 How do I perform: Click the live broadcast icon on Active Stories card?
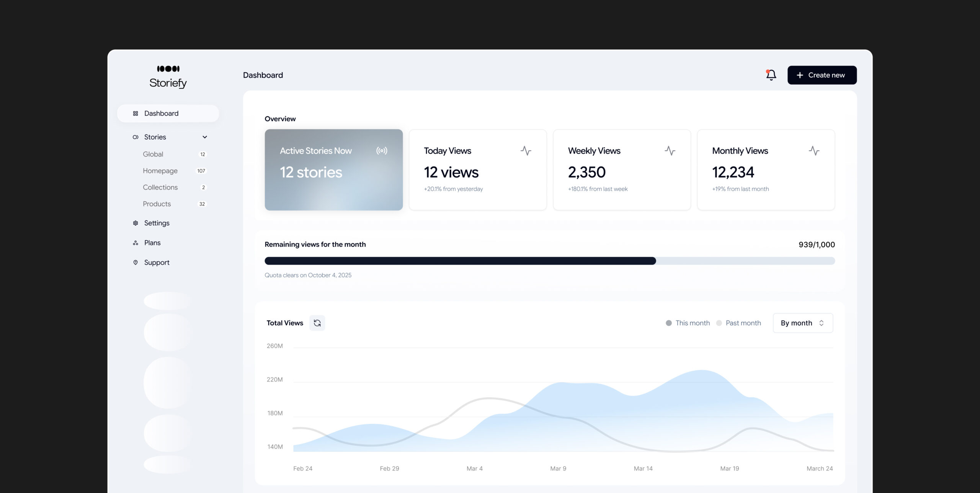click(382, 151)
